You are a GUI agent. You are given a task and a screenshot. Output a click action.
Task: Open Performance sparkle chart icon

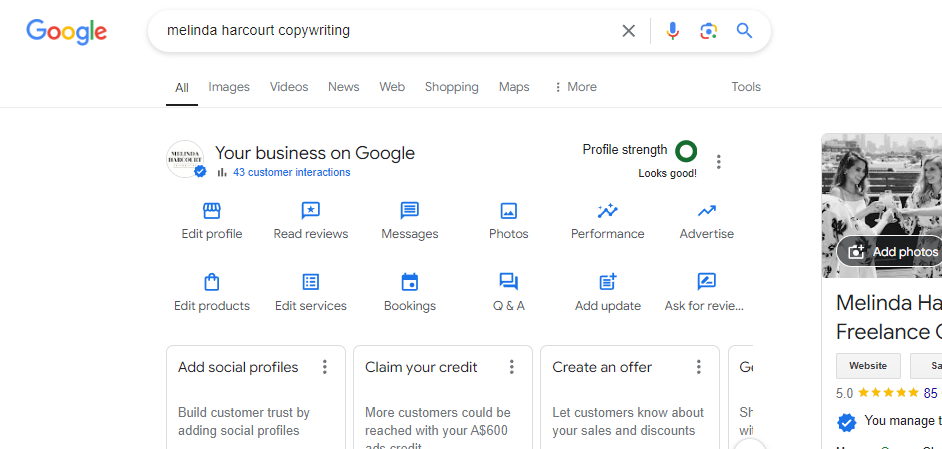(607, 211)
